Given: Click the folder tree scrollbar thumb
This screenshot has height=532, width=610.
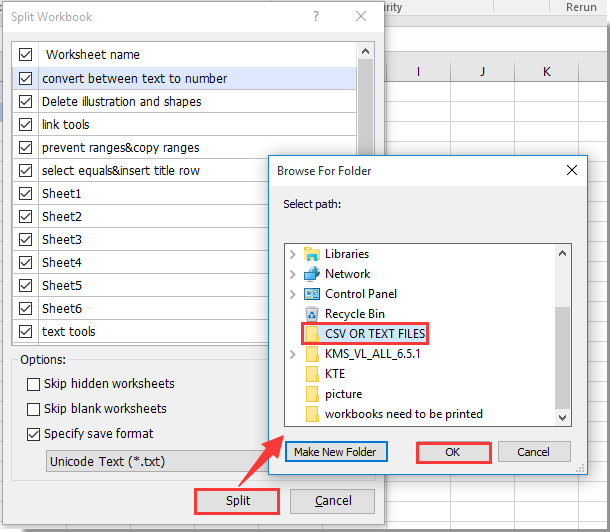Looking at the screenshot, I should coord(562,358).
